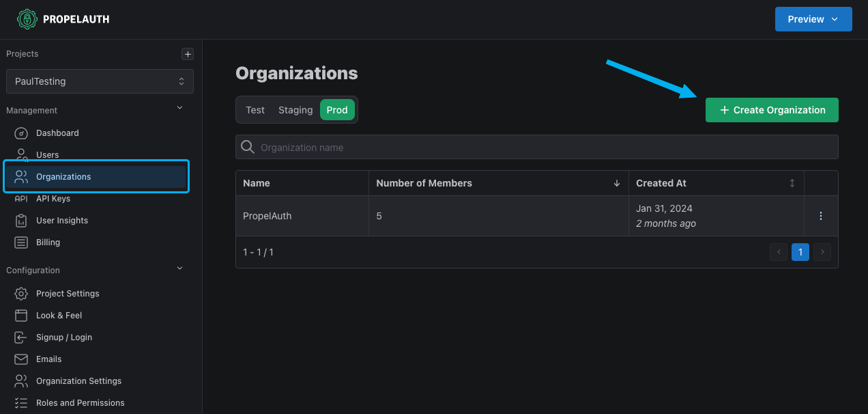The width and height of the screenshot is (868, 414).
Task: Click the Emails envelope icon
Action: (21, 359)
